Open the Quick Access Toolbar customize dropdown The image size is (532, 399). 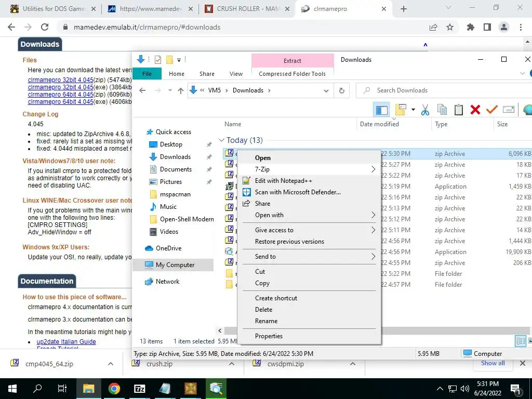pyautogui.click(x=179, y=60)
